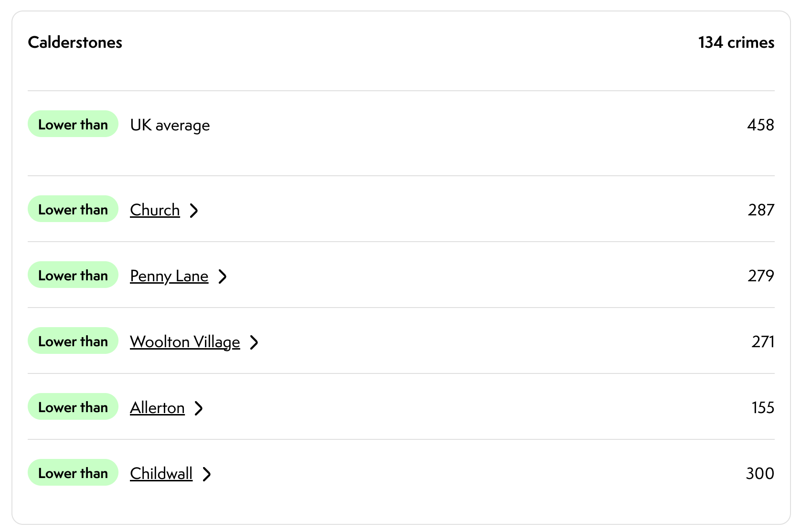Click the Calderstones heading
The image size is (801, 532).
pos(75,43)
